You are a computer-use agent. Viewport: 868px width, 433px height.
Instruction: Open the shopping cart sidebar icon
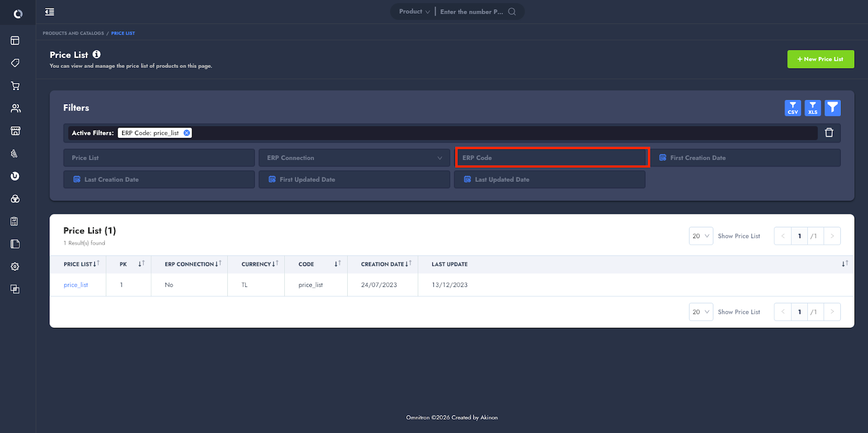pyautogui.click(x=15, y=86)
